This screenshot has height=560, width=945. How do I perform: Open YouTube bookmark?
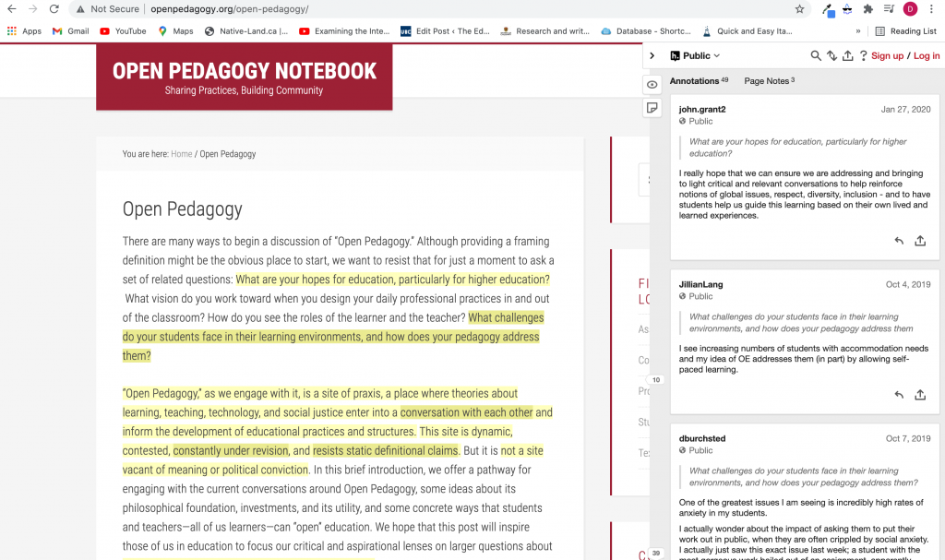[123, 31]
